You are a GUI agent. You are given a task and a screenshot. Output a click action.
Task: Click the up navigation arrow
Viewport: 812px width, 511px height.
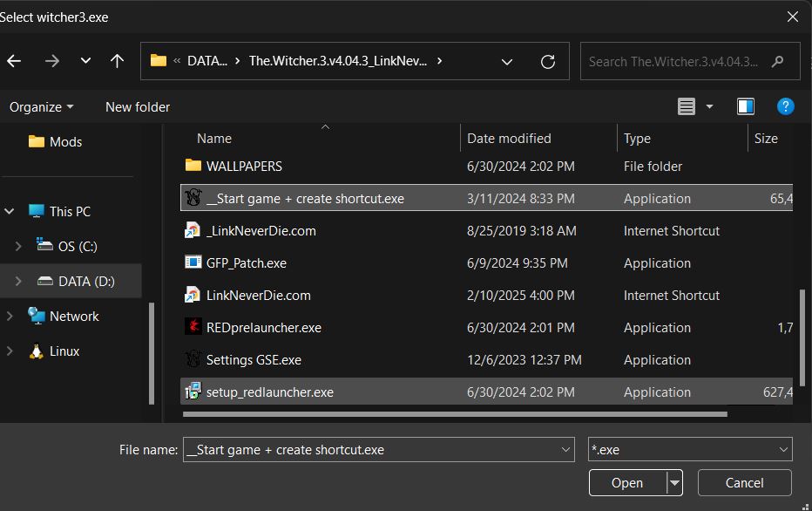click(117, 60)
